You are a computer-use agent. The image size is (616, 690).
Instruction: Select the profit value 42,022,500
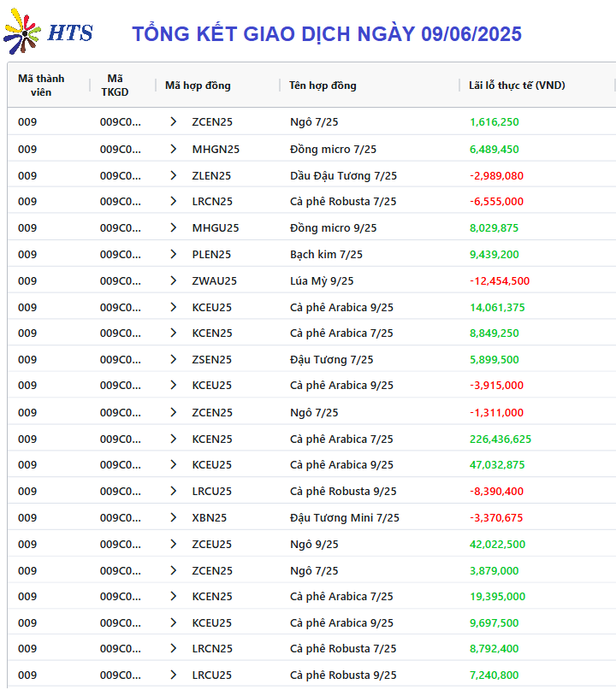[497, 544]
